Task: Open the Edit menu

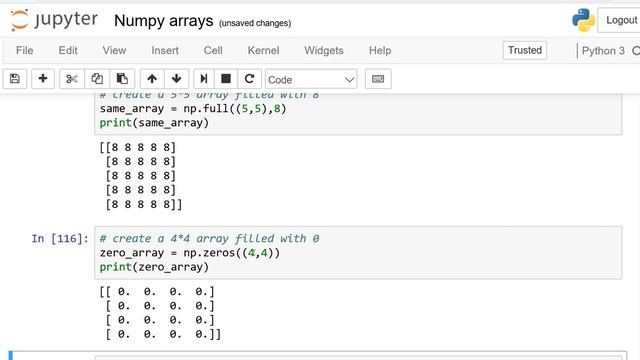Action: [x=68, y=51]
